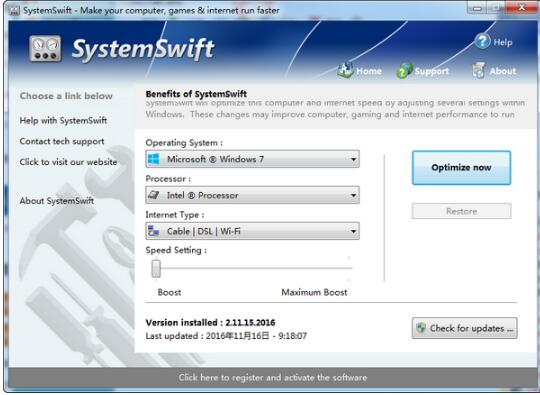Click the Version installed 2.11.15.2016 text

[210, 323]
